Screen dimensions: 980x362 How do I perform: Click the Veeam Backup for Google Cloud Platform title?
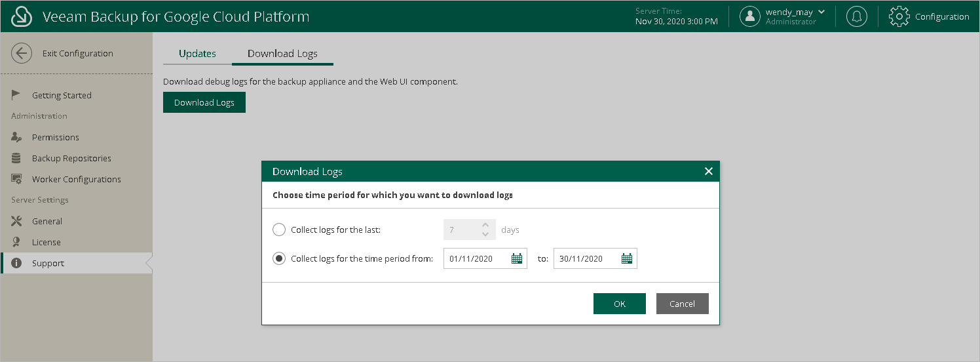pos(176,16)
